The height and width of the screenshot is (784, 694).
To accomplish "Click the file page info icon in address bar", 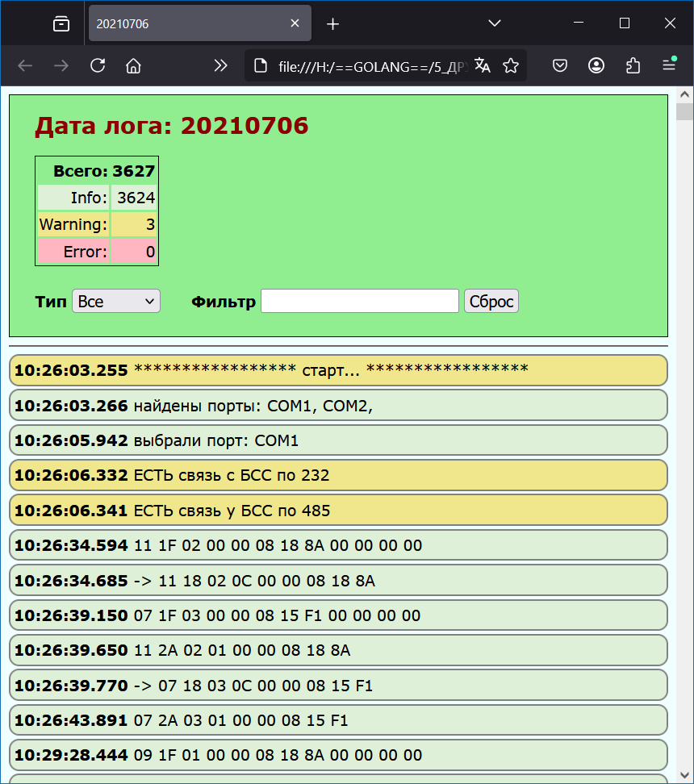I will coord(261,65).
